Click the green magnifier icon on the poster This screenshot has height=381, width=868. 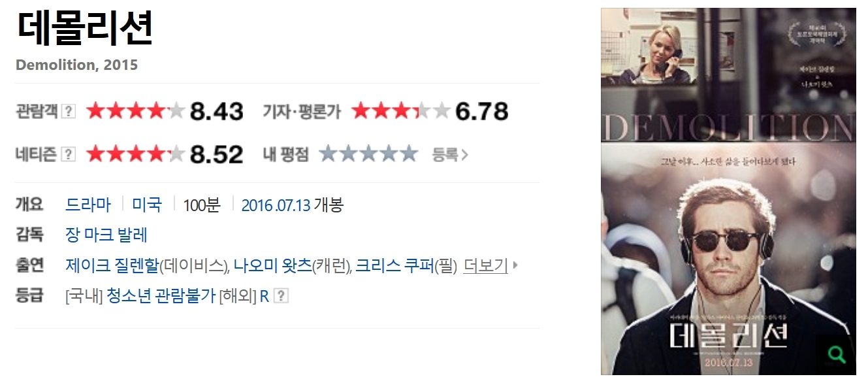click(x=836, y=354)
